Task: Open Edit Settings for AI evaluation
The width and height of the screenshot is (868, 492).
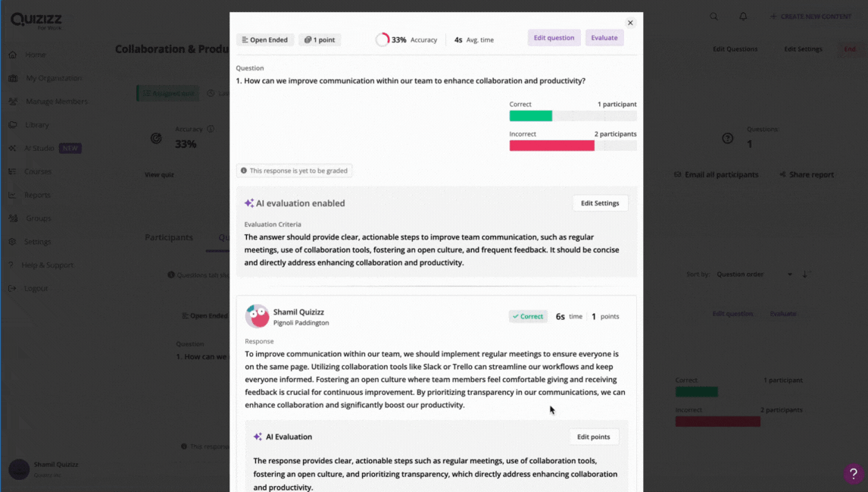Action: click(x=600, y=203)
